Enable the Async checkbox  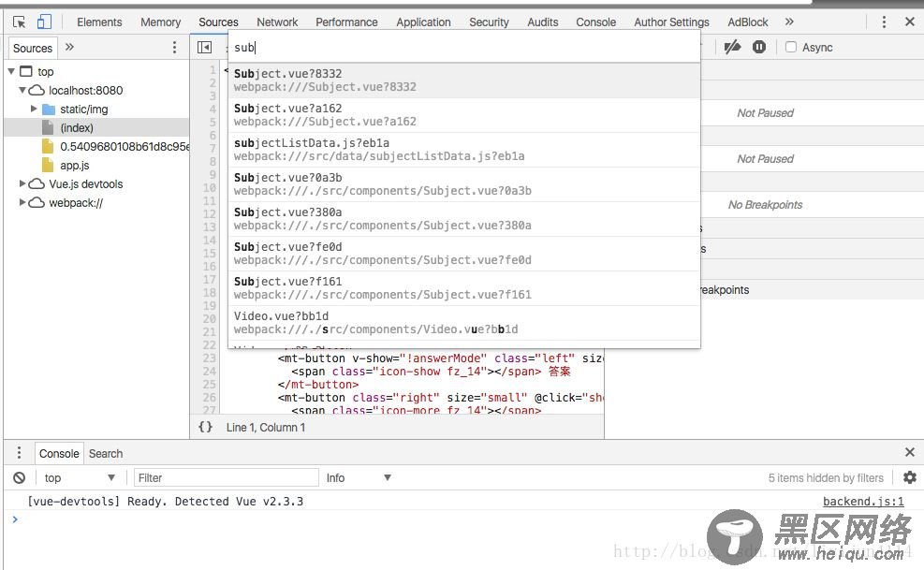coord(791,47)
